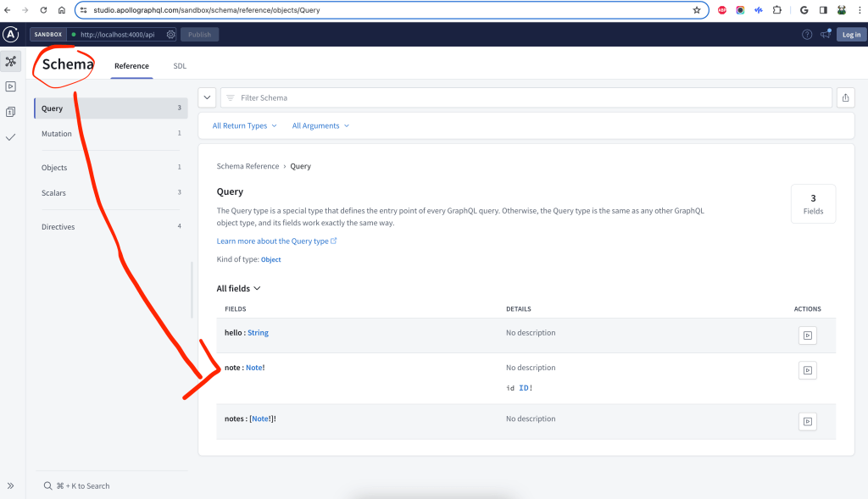Open the Explorer play icon in sidebar
Viewport: 868px width, 499px height.
tap(11, 86)
